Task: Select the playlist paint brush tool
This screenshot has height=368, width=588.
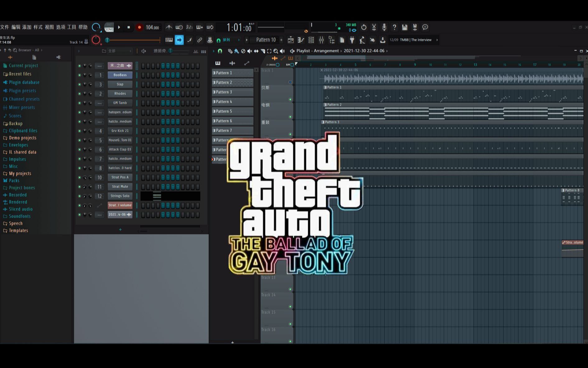Action: (x=237, y=51)
